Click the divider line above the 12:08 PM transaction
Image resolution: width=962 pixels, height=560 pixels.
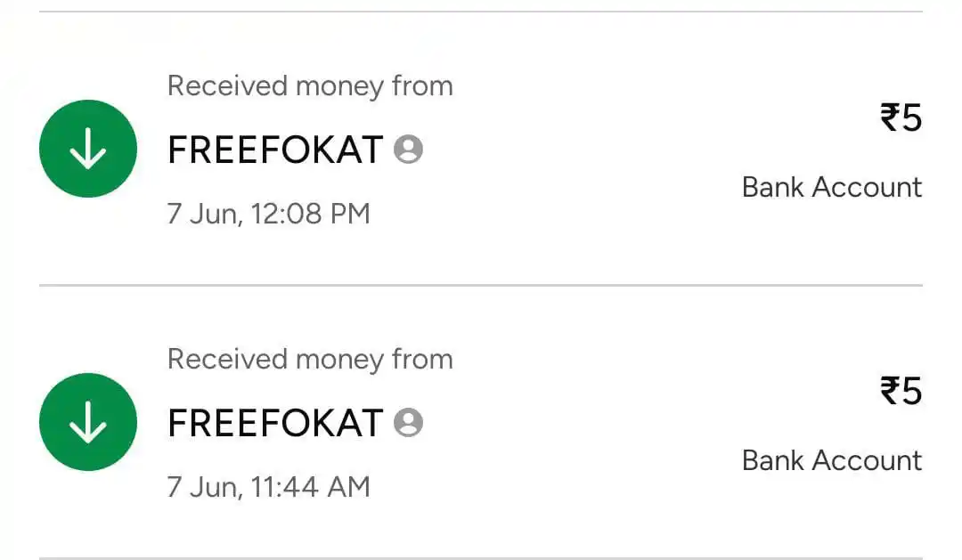(481, 12)
